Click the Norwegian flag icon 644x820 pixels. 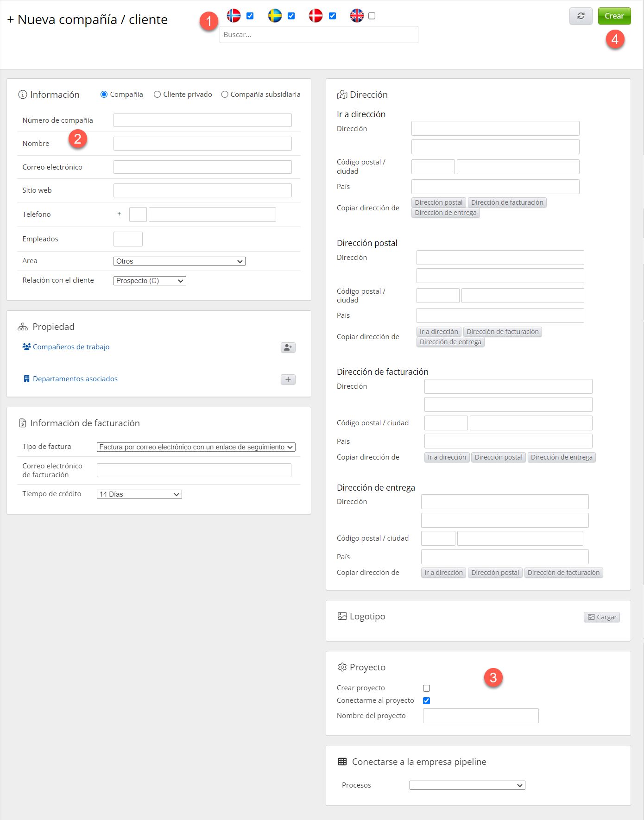(x=234, y=16)
